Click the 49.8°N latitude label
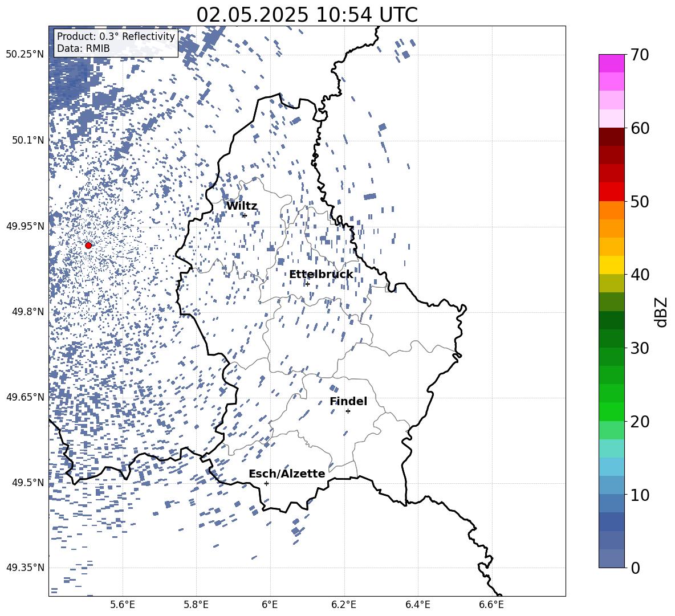Image resolution: width=675 pixels, height=616 pixels. (x=28, y=312)
